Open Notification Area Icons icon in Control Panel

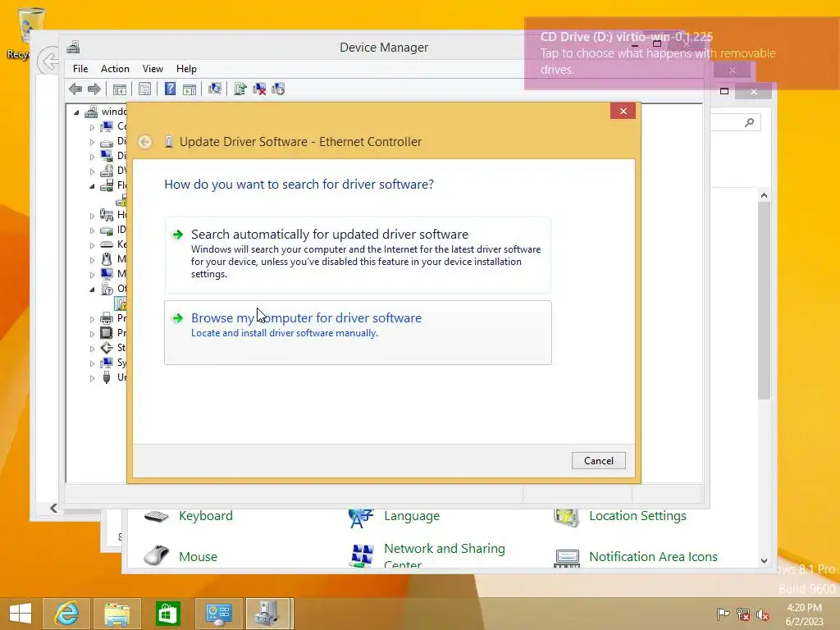click(x=567, y=558)
